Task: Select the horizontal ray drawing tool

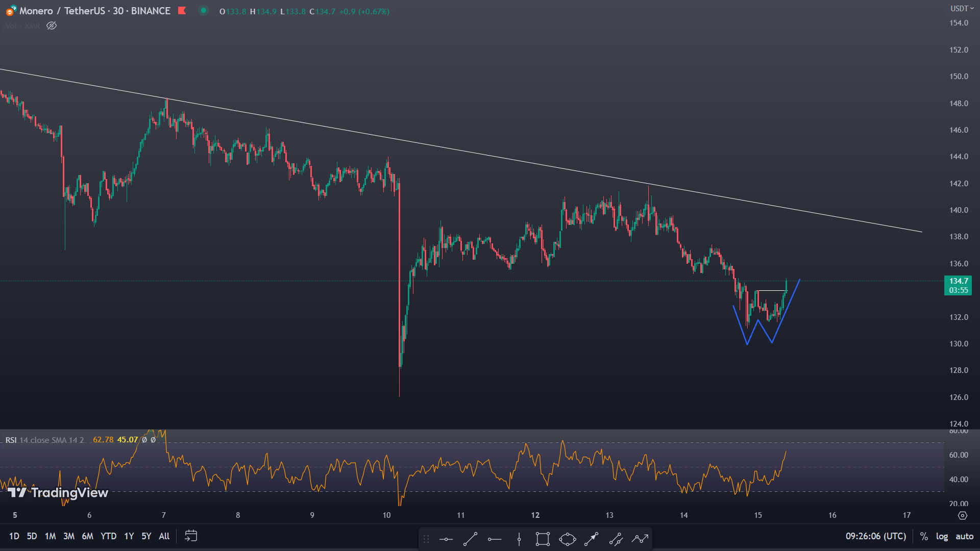Action: (495, 539)
